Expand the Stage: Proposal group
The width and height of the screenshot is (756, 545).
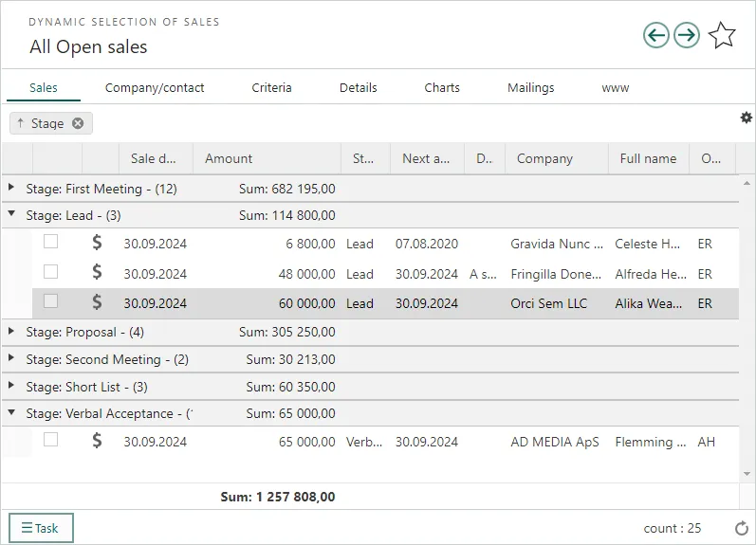tap(11, 332)
